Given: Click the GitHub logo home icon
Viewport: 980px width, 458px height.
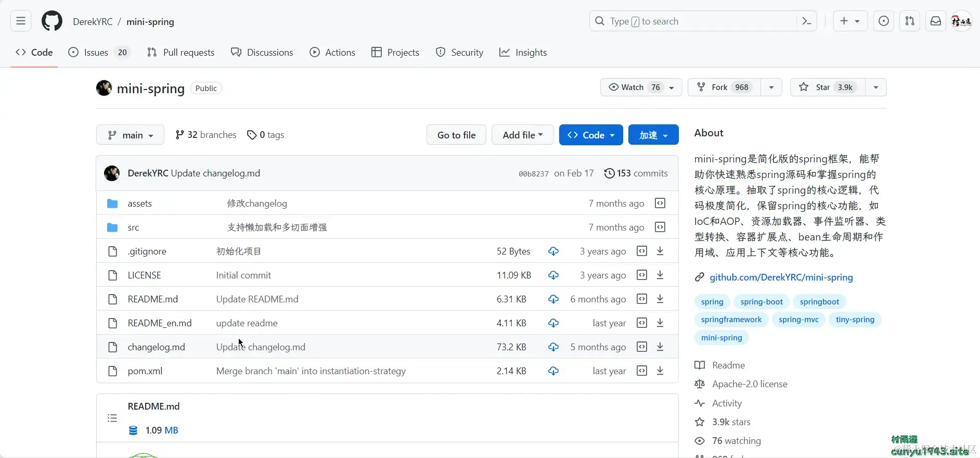Looking at the screenshot, I should (52, 21).
